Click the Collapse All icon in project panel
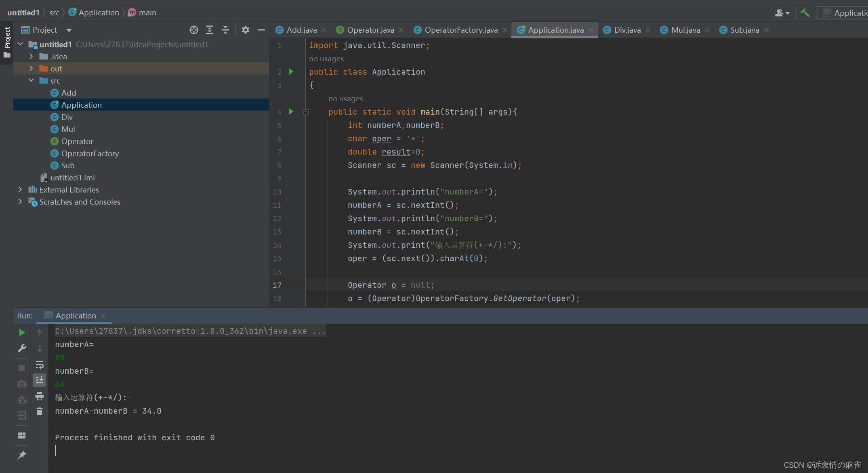The width and height of the screenshot is (868, 473). tap(225, 30)
